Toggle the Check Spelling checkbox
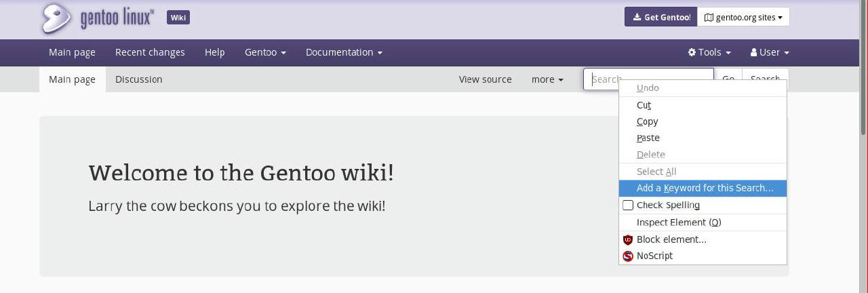 [628, 205]
